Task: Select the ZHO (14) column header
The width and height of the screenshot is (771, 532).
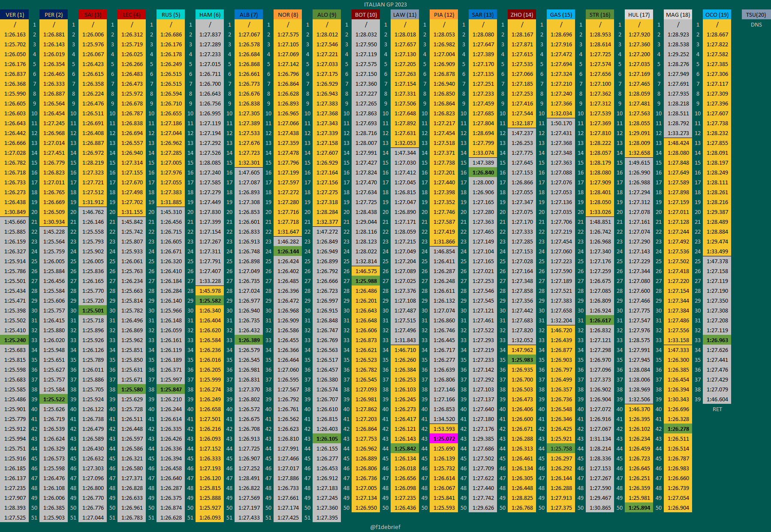Action: click(522, 15)
